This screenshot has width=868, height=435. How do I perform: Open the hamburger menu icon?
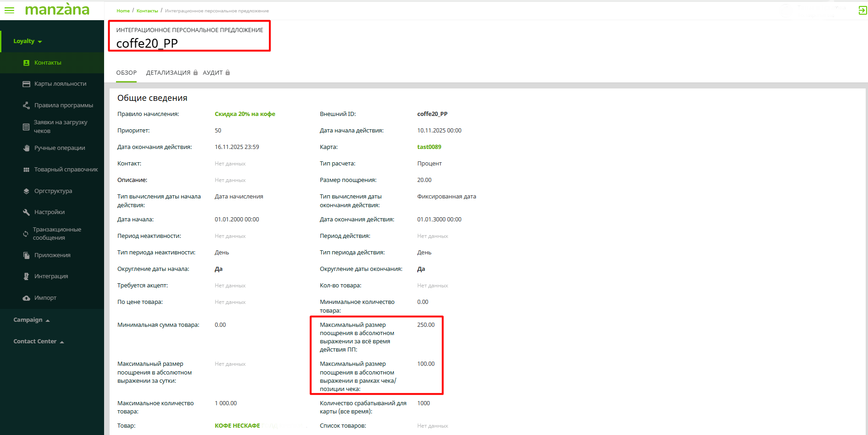[x=9, y=10]
